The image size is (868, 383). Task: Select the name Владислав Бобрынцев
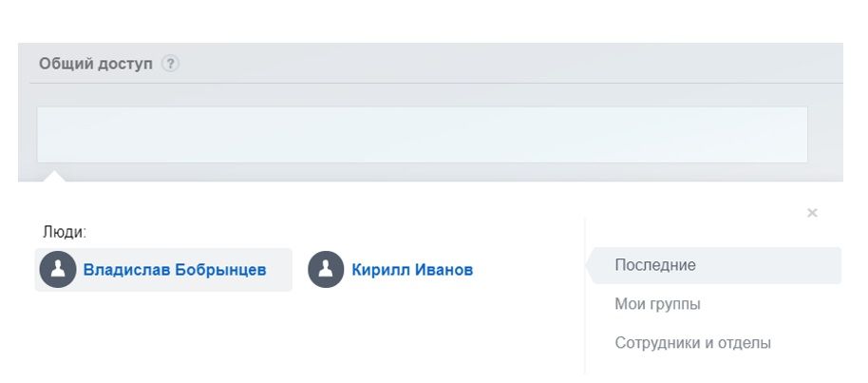click(175, 270)
